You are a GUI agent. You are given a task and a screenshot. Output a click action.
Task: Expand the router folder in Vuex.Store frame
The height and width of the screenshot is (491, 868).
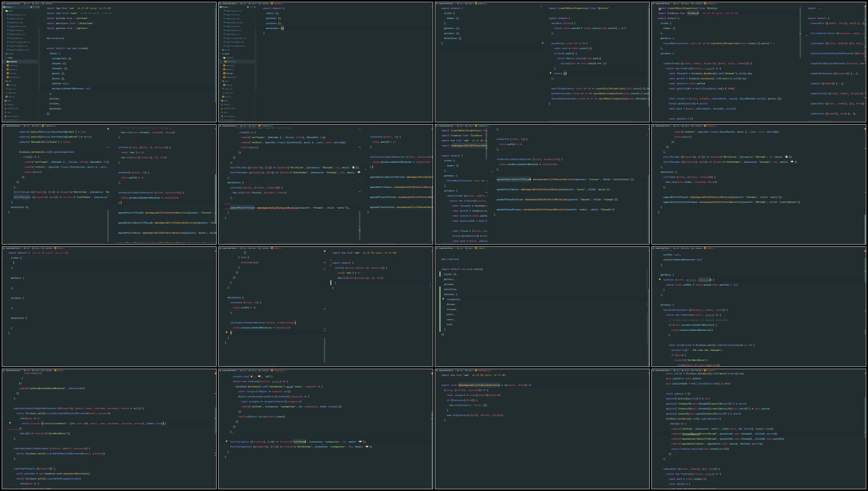4,54
